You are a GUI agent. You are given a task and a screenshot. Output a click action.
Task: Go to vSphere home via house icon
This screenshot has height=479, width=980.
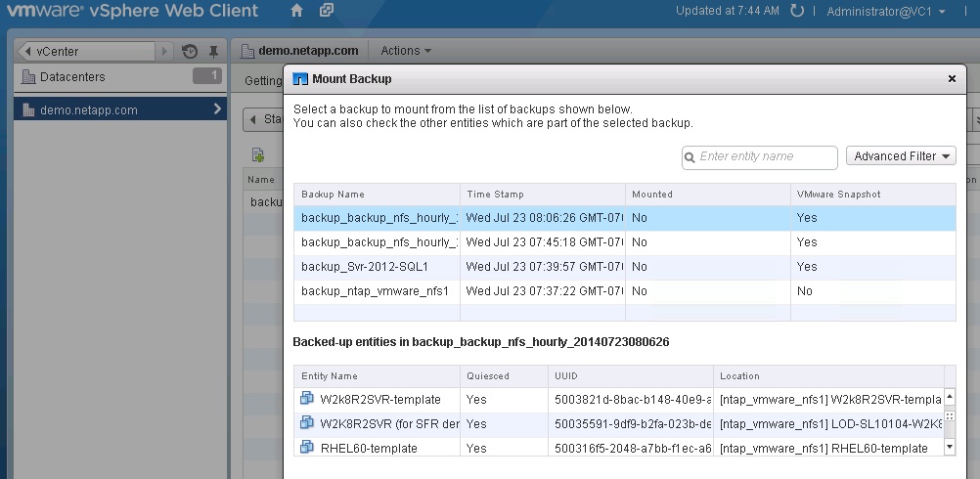pos(297,11)
